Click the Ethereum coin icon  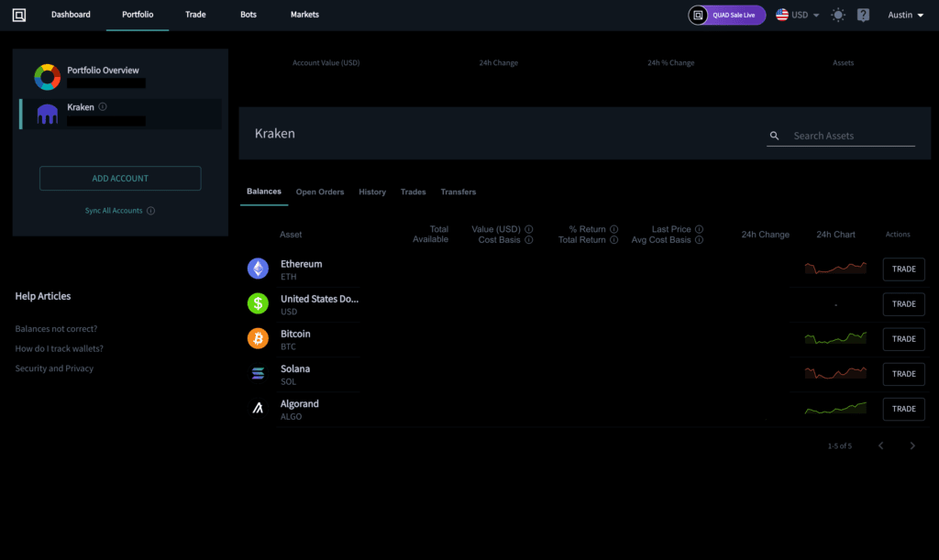(x=259, y=269)
